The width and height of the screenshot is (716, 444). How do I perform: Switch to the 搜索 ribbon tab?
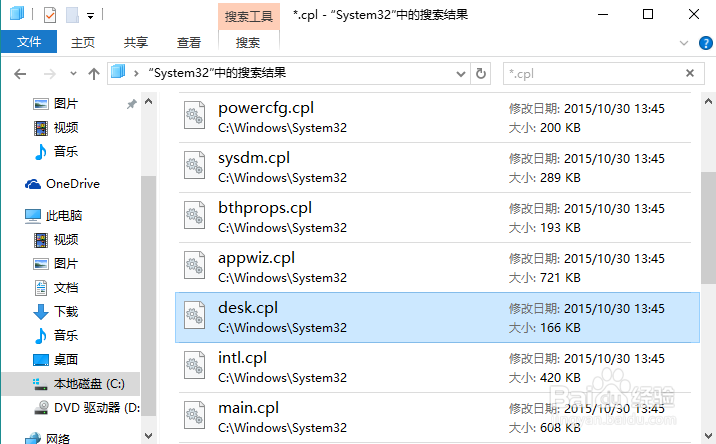(248, 42)
